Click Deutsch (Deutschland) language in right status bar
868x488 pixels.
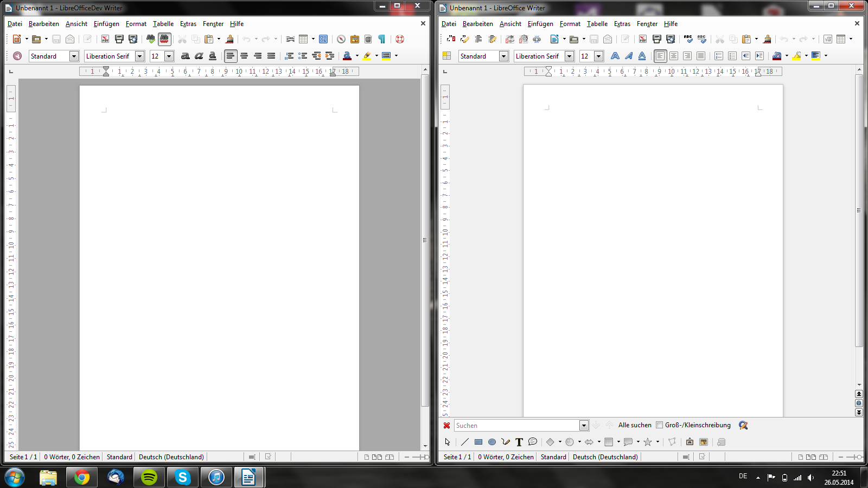(x=605, y=457)
